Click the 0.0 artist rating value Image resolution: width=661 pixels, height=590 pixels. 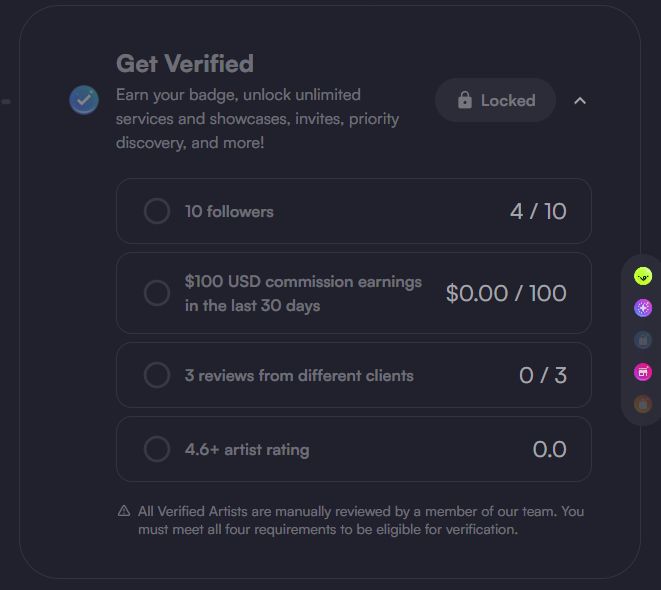550,449
